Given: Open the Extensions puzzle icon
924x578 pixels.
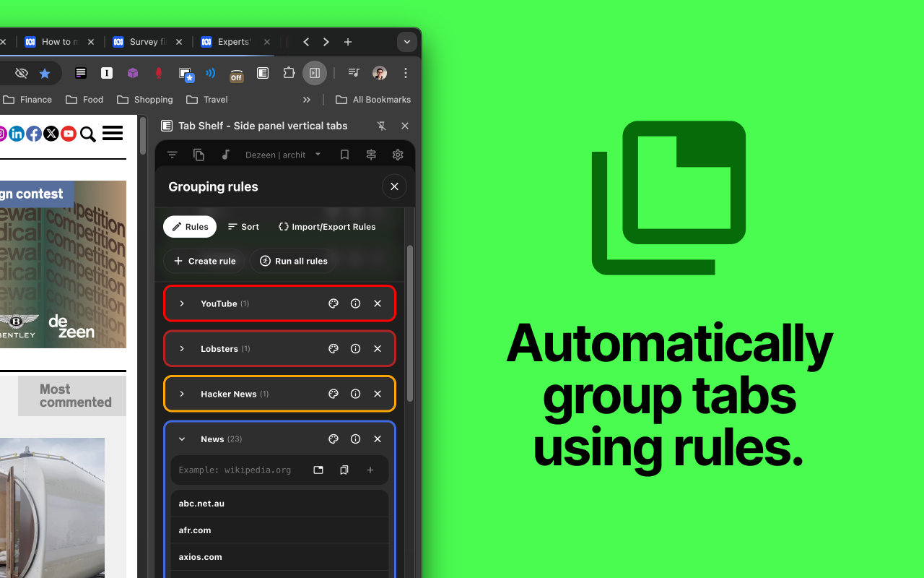Looking at the screenshot, I should (289, 73).
